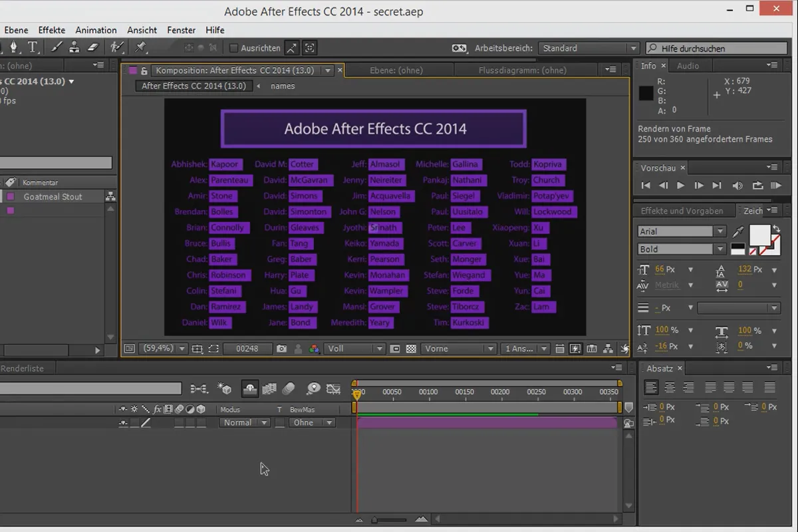Take a snapshot with the camera icon

pyautogui.click(x=282, y=348)
